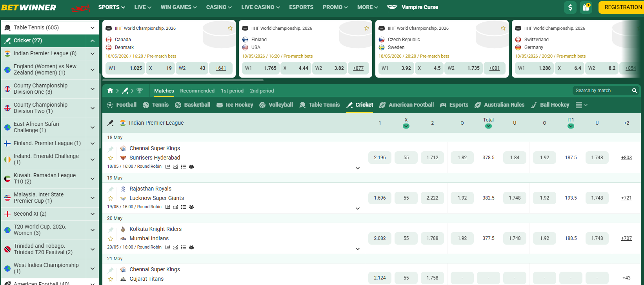The width and height of the screenshot is (644, 285).
Task: Expand Table Tennis (605) in sidebar
Action: click(x=93, y=27)
